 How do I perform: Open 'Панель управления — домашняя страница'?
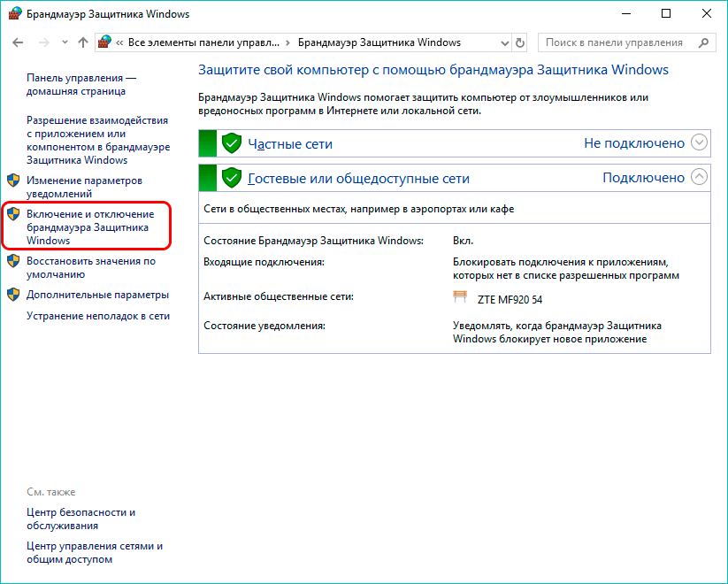(81, 85)
